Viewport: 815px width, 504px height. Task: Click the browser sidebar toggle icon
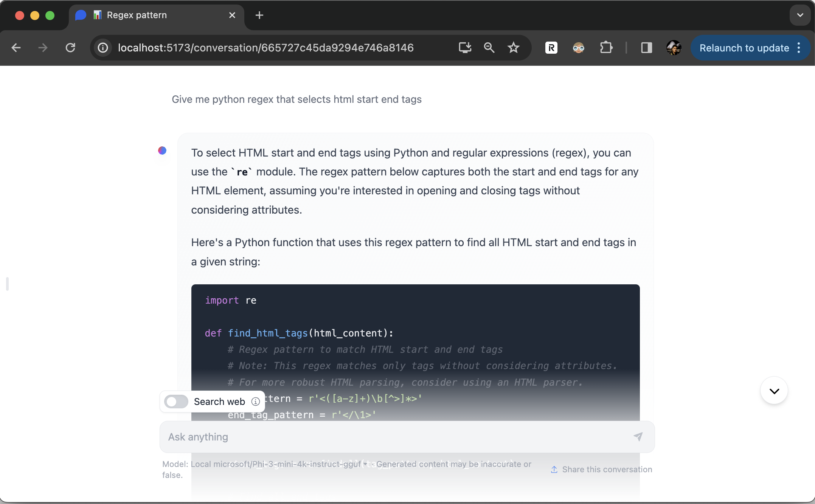[646, 48]
